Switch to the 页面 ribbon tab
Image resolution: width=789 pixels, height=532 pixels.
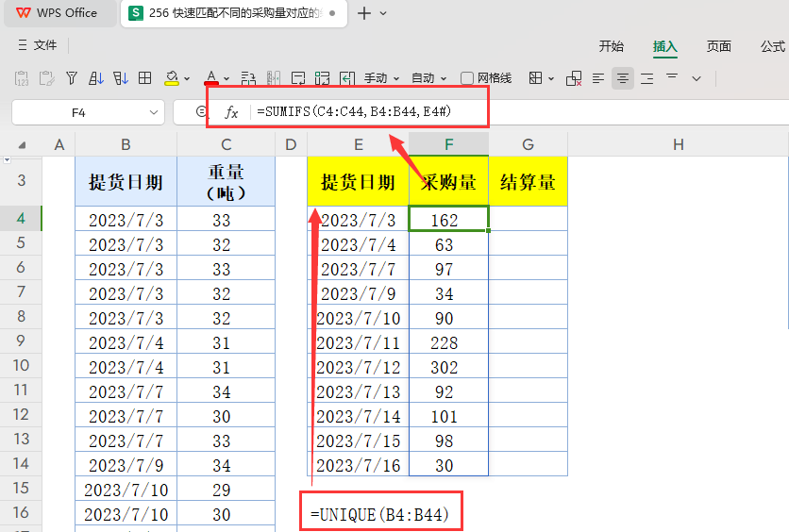coord(718,46)
